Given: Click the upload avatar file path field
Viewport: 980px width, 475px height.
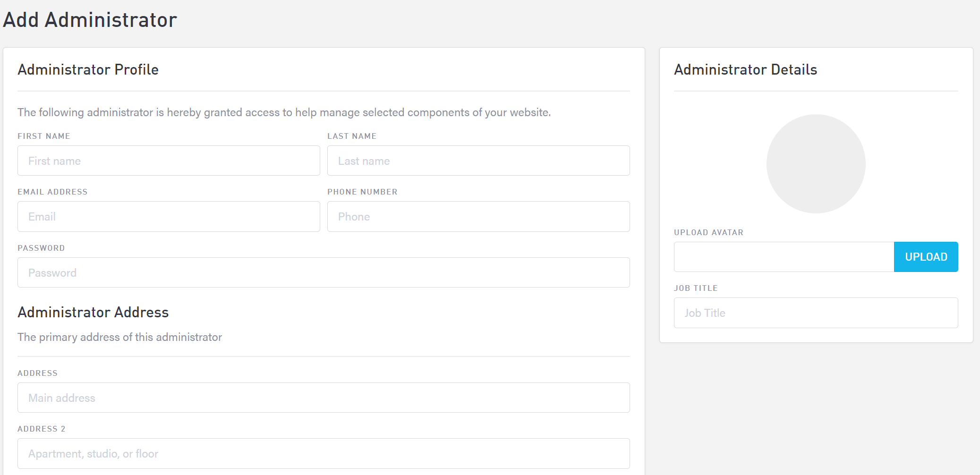Looking at the screenshot, I should coord(784,257).
